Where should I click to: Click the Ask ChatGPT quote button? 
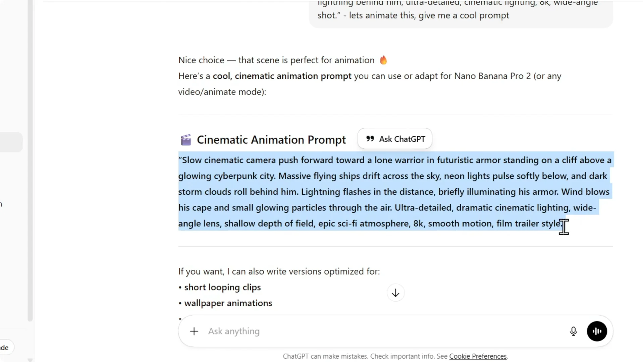[x=395, y=139]
